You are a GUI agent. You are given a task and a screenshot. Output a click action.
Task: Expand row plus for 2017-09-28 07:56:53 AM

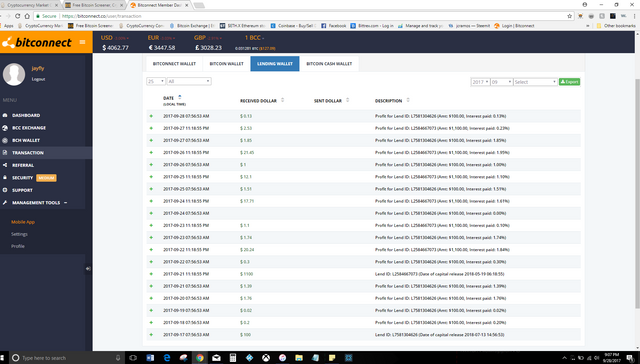coord(151,116)
